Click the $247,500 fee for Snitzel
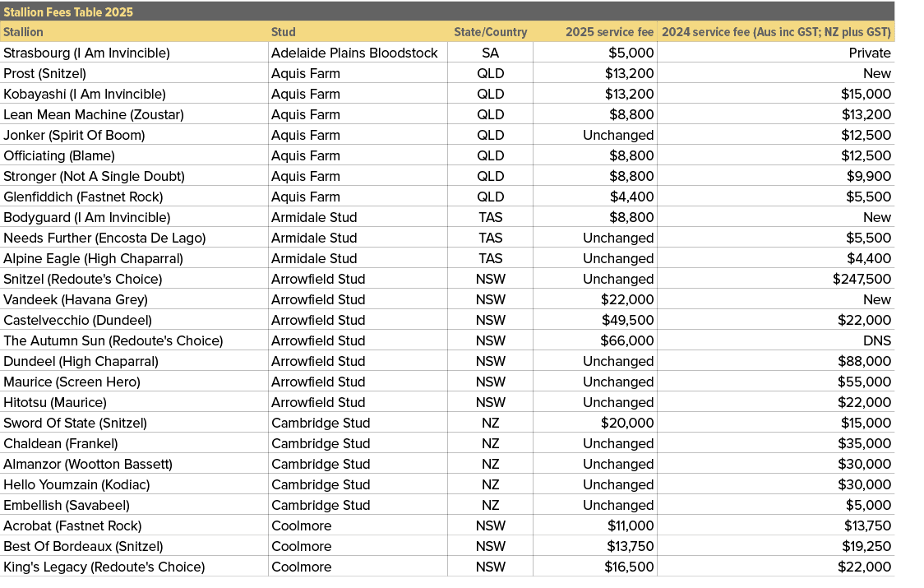This screenshot has width=924, height=588. click(x=859, y=279)
